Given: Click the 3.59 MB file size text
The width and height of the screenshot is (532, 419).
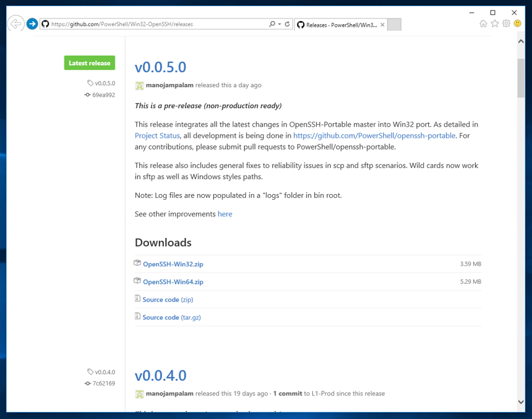Looking at the screenshot, I should [x=471, y=264].
